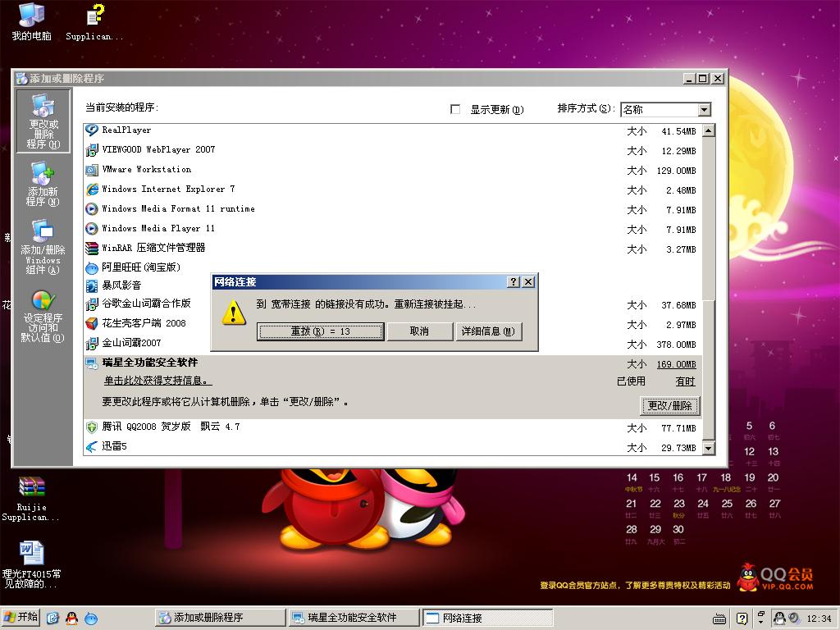The width and height of the screenshot is (840, 630).
Task: Launch 阿里旺旺 icon in quick launch bar
Action: 92,619
